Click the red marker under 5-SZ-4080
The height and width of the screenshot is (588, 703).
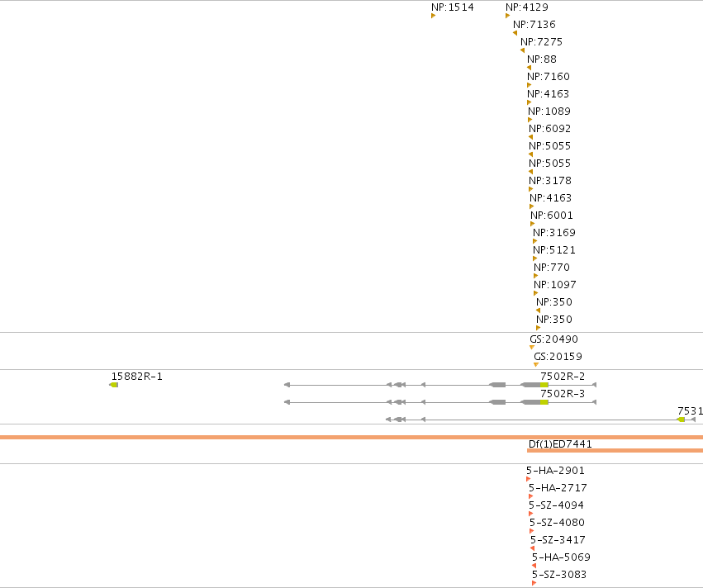pos(532,531)
